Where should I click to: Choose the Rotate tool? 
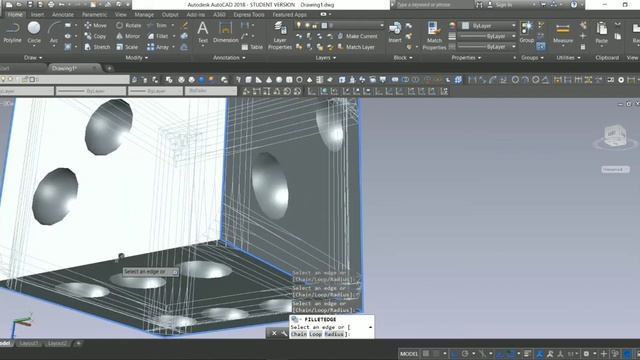(x=129, y=25)
